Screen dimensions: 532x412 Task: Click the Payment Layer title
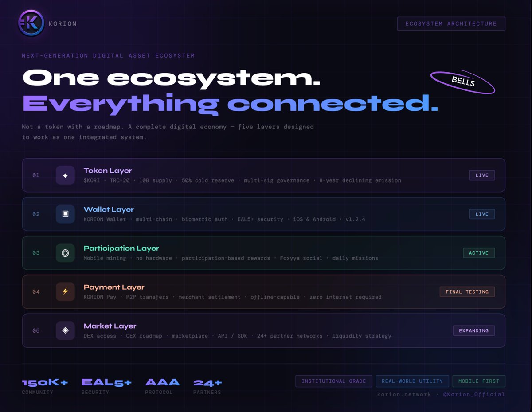[x=114, y=287]
